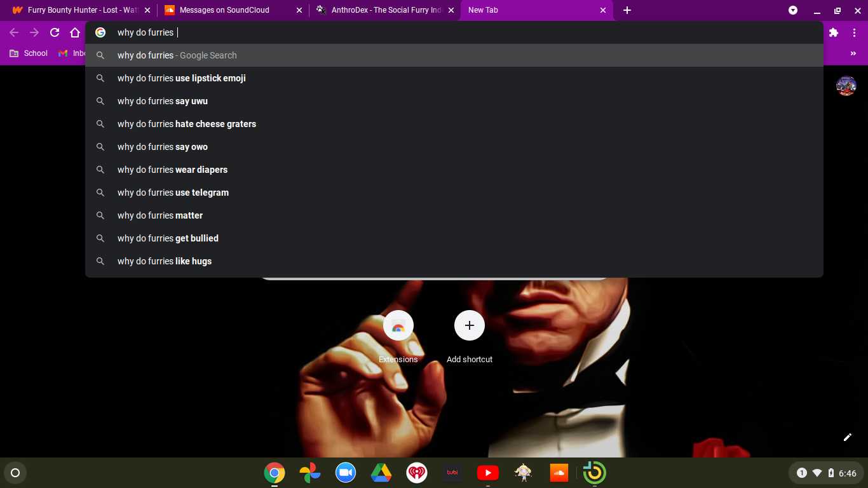
Task: Open the launcher circle button
Action: 15,473
